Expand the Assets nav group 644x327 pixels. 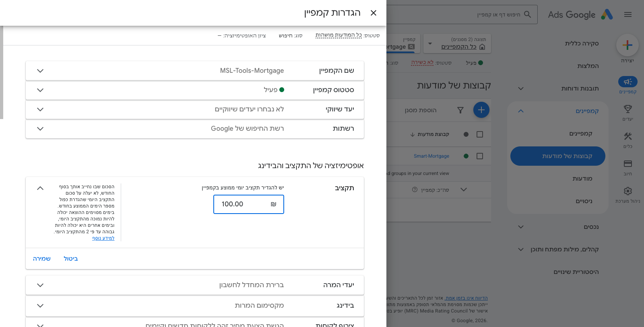521,227
